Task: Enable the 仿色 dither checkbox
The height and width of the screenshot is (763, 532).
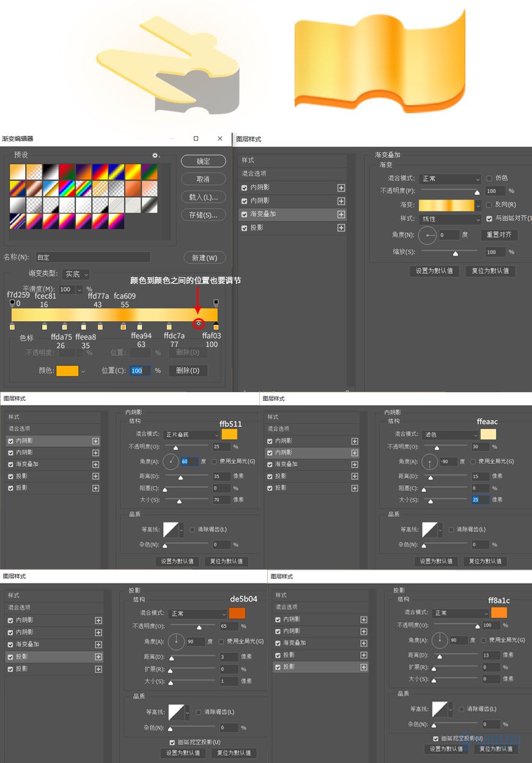Action: (x=489, y=179)
